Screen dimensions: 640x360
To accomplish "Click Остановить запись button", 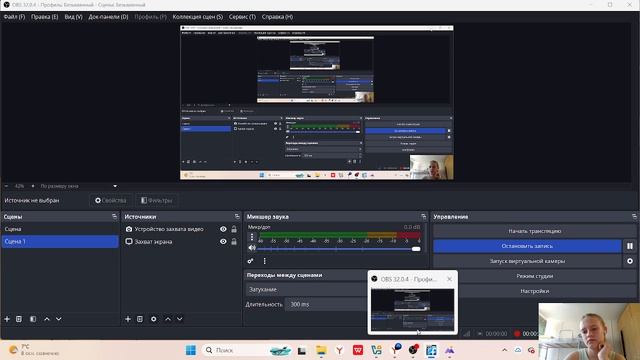I will click(527, 246).
